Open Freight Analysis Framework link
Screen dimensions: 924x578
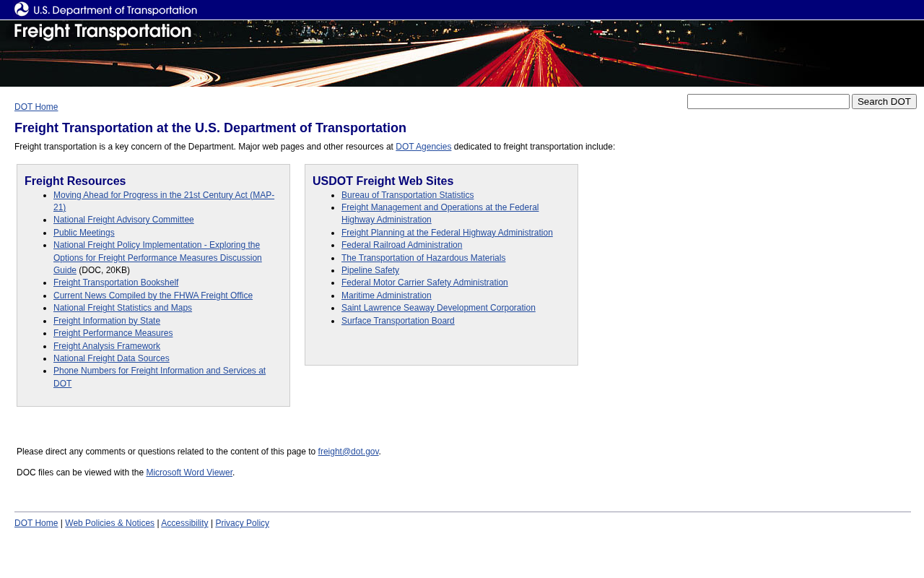click(x=107, y=346)
